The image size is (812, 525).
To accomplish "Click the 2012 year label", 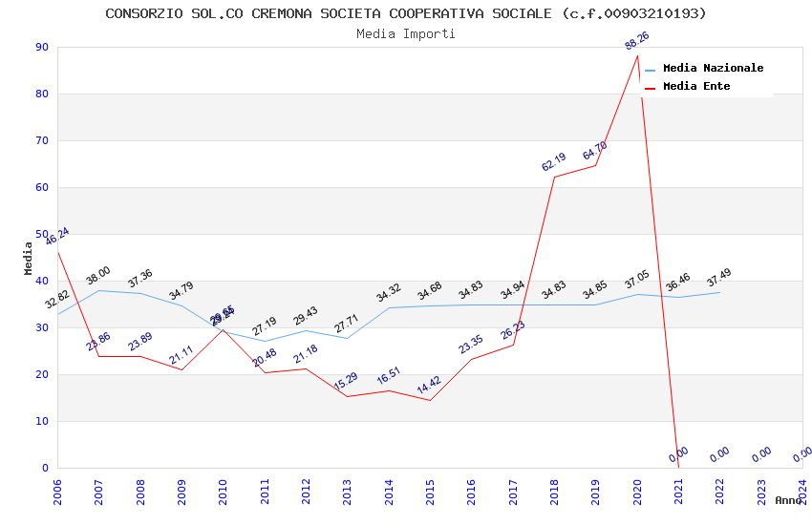I will tap(306, 492).
